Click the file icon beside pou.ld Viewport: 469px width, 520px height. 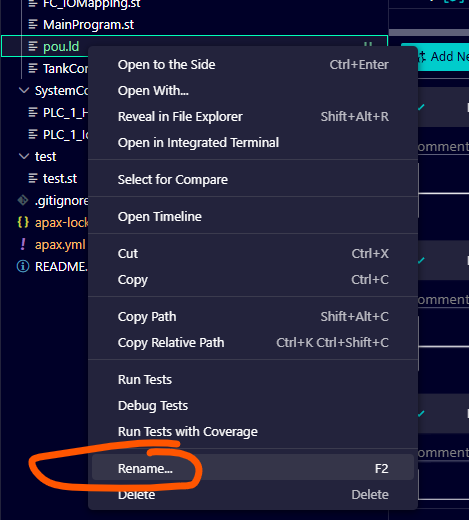pyautogui.click(x=33, y=46)
